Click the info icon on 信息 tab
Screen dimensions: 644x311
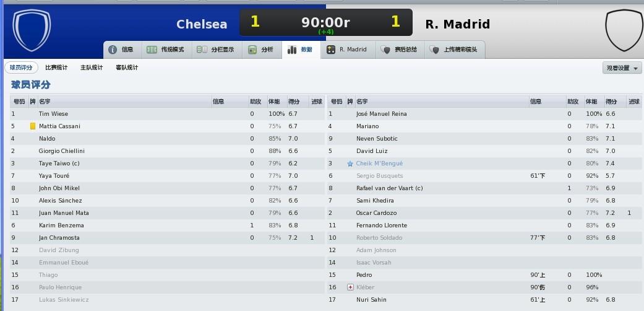(113, 50)
